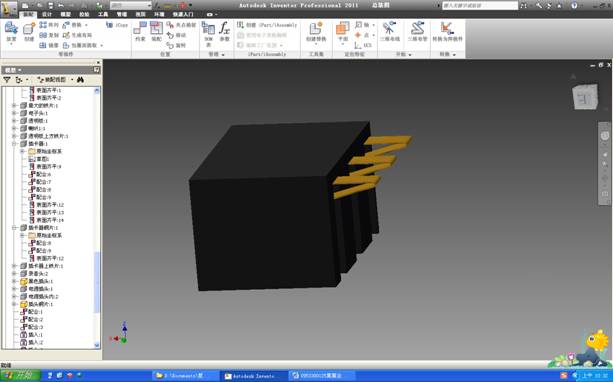Click the 生成布局 make layout tool
Image resolution: width=613 pixels, height=382 pixels.
click(77, 35)
